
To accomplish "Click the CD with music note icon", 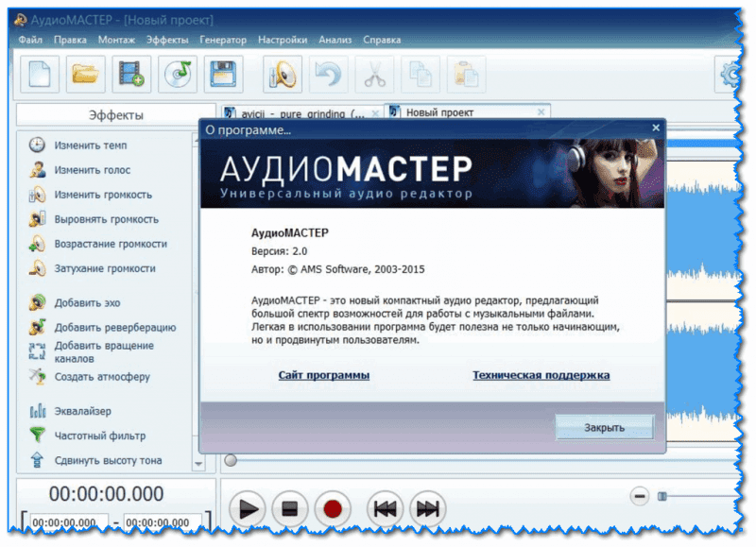I will click(x=178, y=75).
